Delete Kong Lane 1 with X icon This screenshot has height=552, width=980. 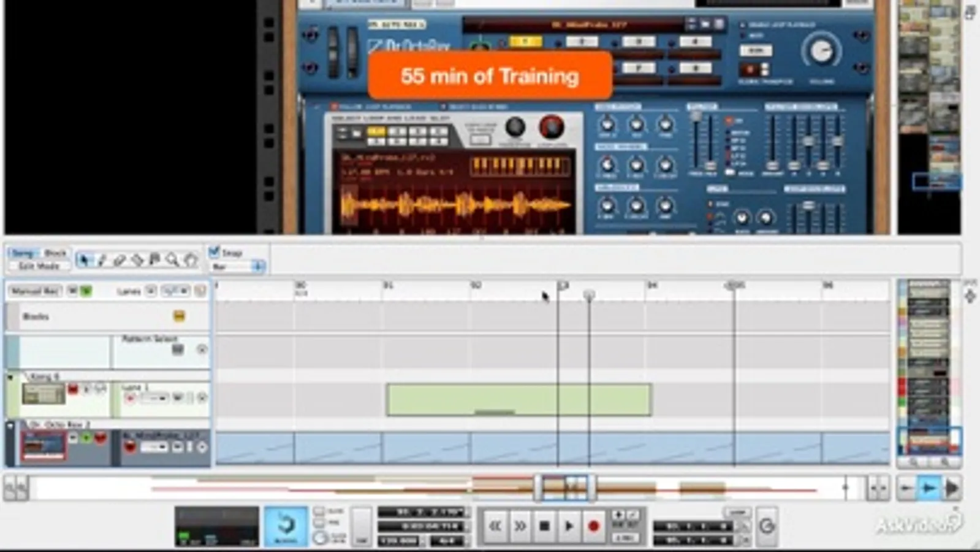click(202, 399)
